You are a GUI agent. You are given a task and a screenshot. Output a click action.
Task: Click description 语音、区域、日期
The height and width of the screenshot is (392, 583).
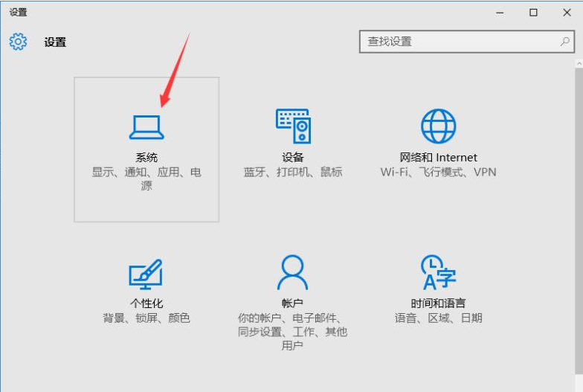click(439, 318)
